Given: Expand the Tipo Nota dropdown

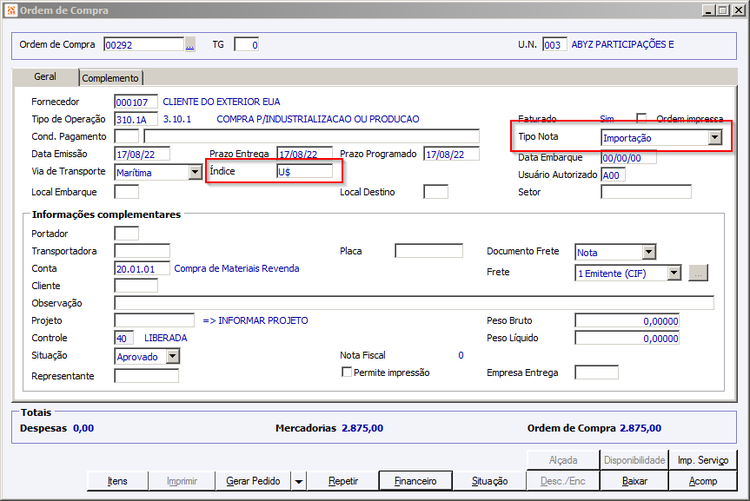Looking at the screenshot, I should point(714,138).
